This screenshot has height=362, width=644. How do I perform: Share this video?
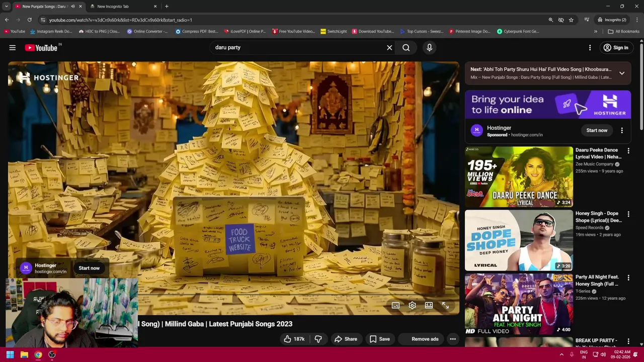click(346, 339)
